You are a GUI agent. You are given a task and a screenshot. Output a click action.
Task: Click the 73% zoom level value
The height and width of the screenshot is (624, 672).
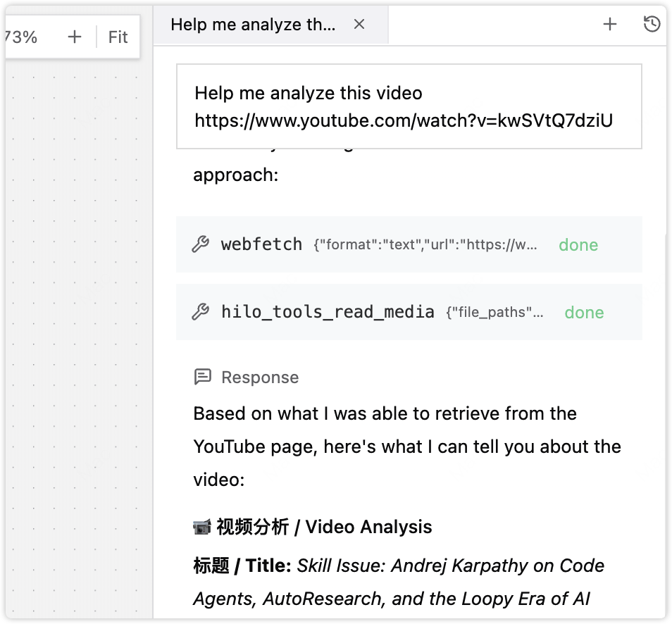tap(21, 37)
